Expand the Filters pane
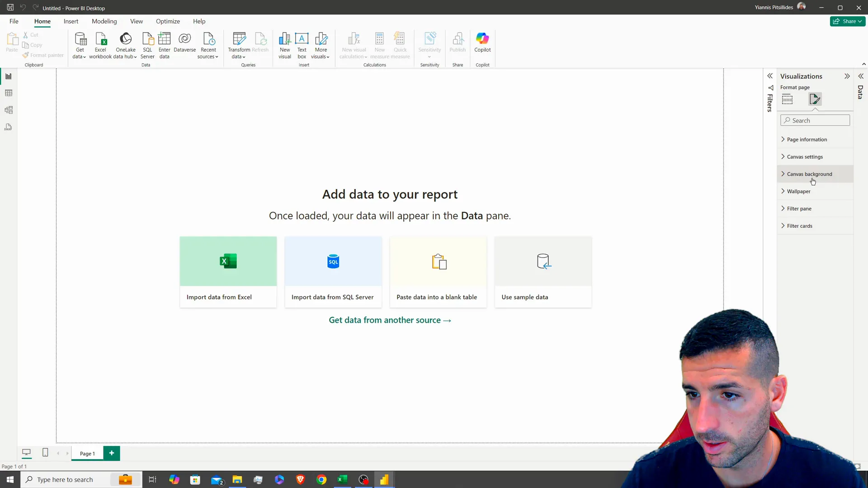The width and height of the screenshot is (868, 488). pos(770,76)
